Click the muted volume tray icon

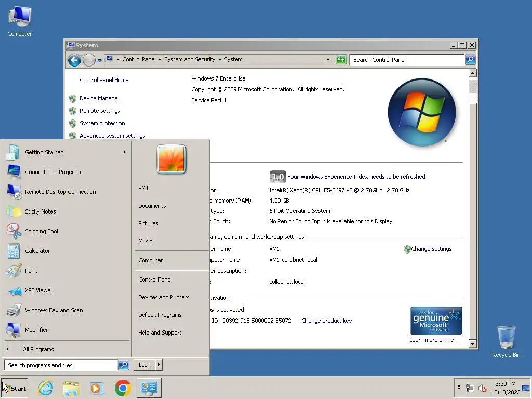482,388
